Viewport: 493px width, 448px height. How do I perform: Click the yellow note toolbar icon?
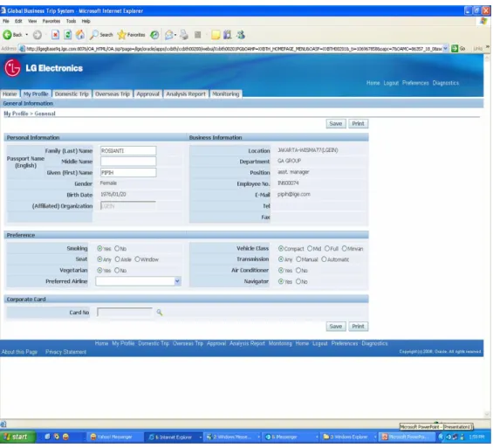216,35
